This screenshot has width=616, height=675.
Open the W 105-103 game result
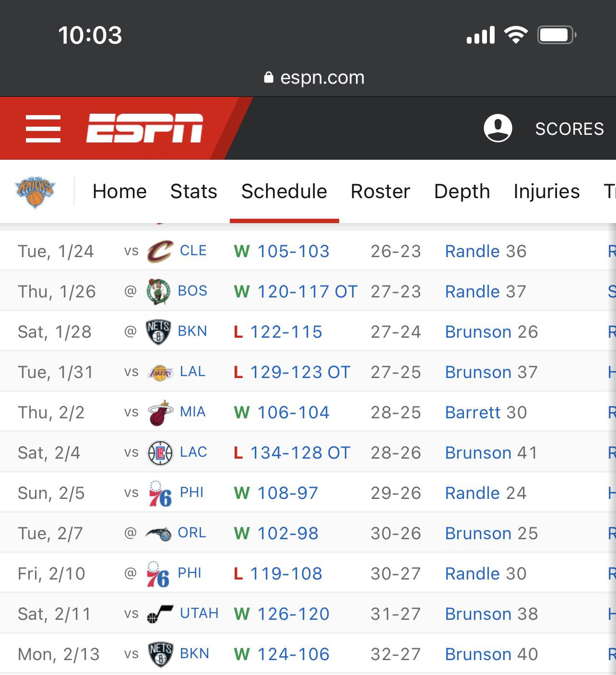point(293,251)
